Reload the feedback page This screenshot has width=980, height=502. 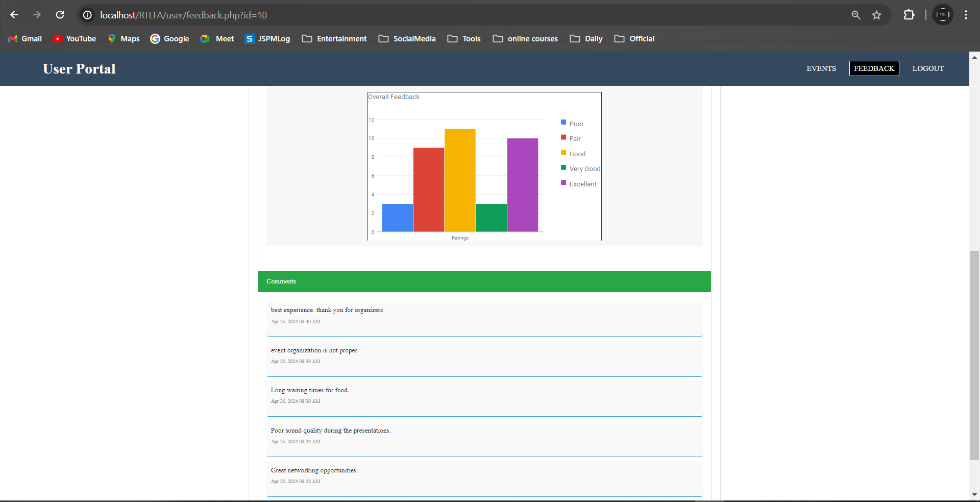click(60, 15)
